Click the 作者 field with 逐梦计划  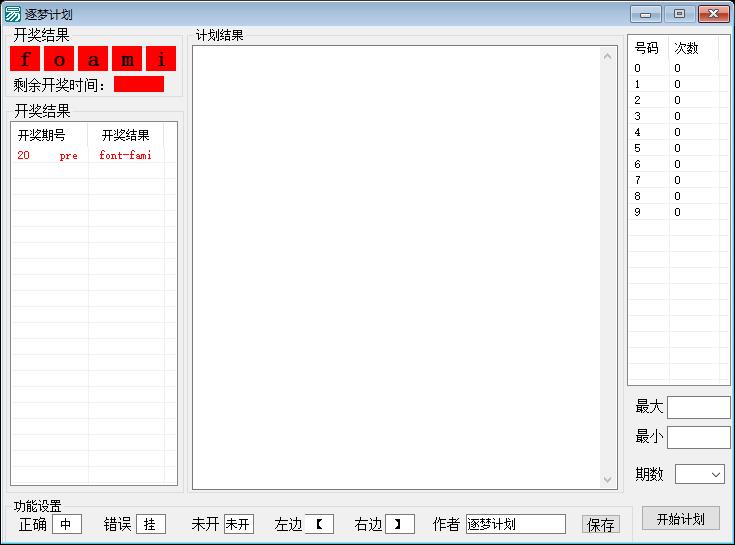pos(516,524)
